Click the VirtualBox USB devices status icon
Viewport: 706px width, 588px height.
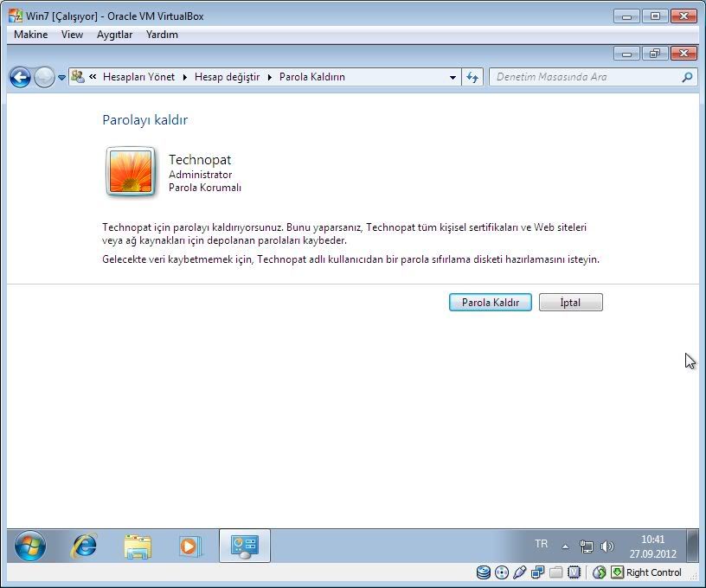tap(519, 572)
